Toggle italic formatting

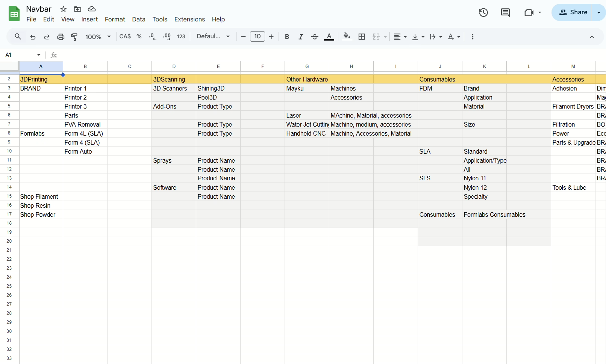301,37
